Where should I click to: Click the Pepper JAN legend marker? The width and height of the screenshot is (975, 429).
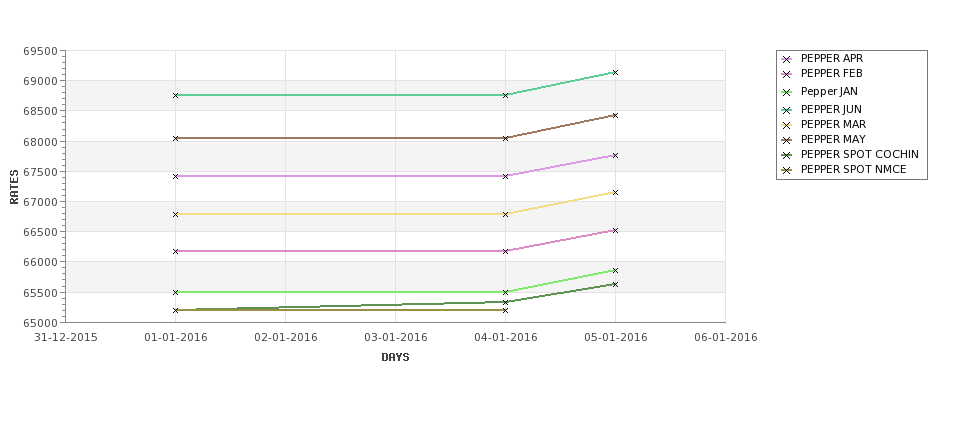pos(786,92)
